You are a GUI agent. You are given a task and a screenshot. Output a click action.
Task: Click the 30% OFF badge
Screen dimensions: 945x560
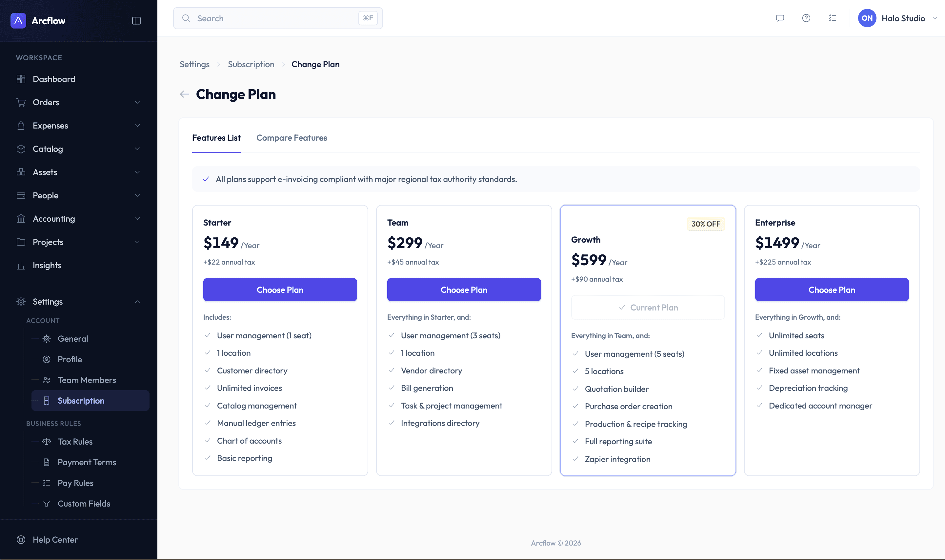706,224
